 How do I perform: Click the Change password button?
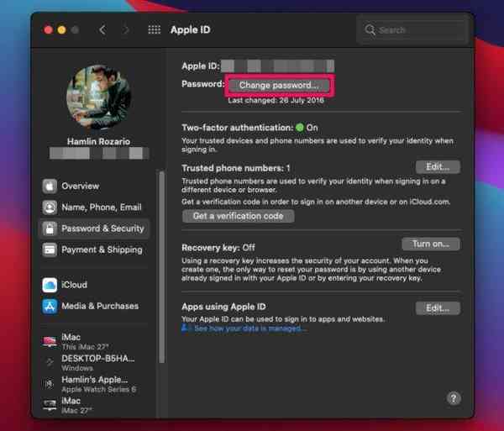(x=279, y=86)
